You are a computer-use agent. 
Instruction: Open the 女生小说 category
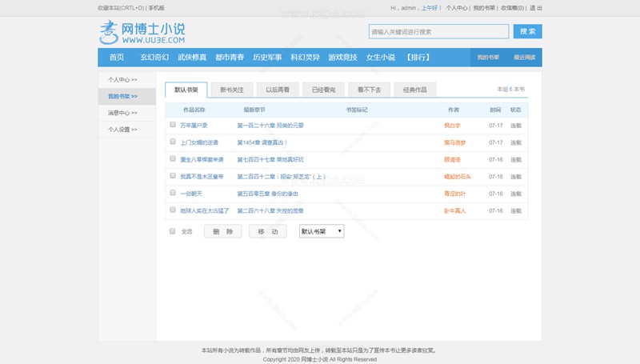click(x=381, y=58)
